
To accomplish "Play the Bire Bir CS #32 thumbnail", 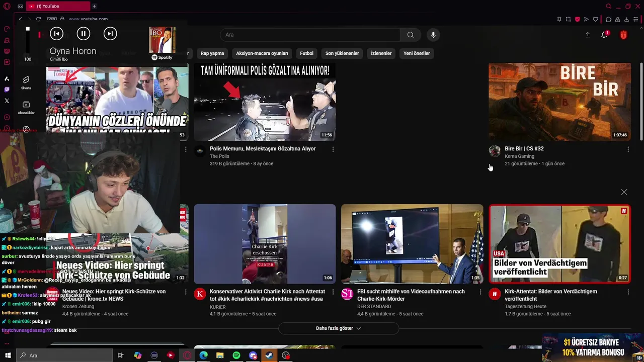I will tap(559, 102).
